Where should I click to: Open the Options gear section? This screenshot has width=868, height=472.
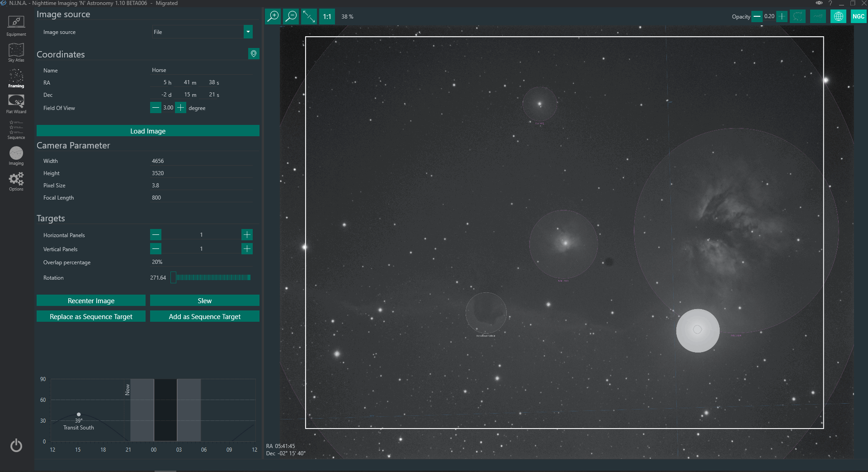click(16, 181)
